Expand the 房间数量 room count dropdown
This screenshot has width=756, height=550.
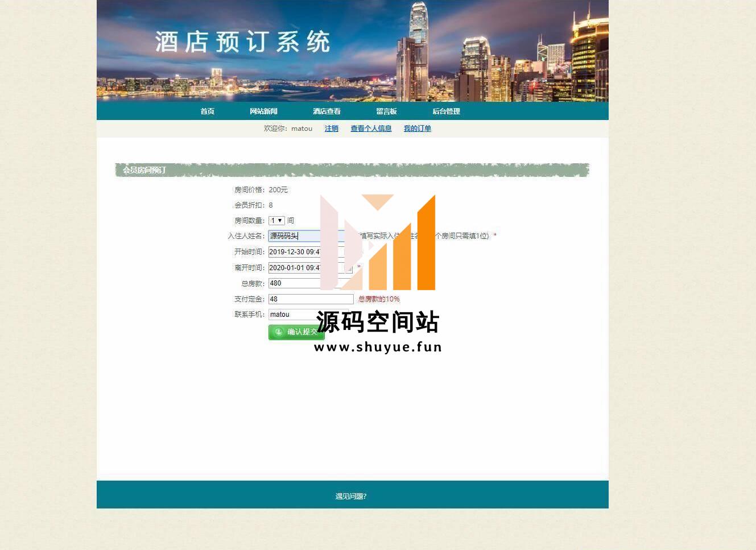point(276,221)
